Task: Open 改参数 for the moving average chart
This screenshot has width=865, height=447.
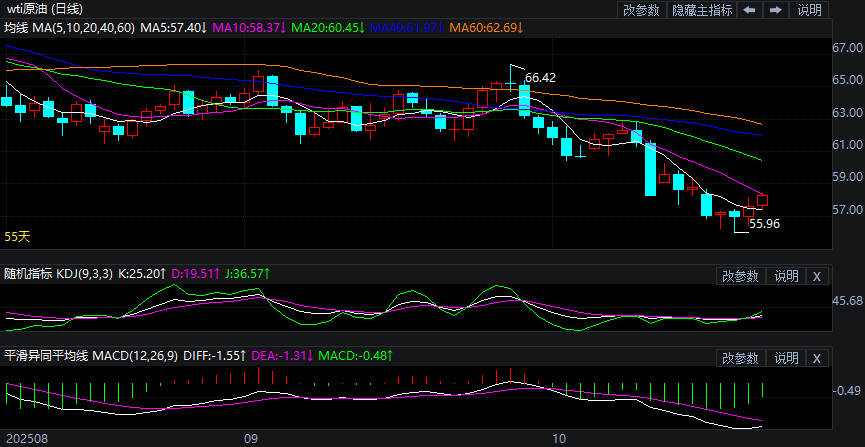Action: [x=641, y=11]
